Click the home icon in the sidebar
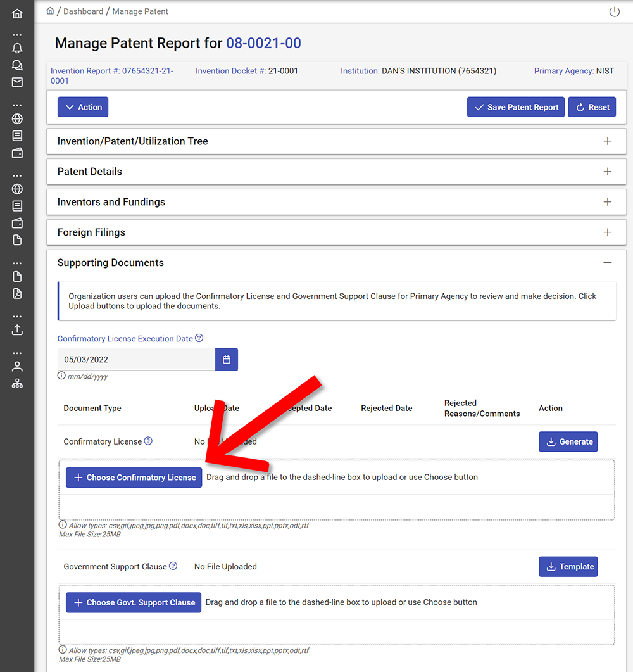The image size is (633, 672). 17,13
